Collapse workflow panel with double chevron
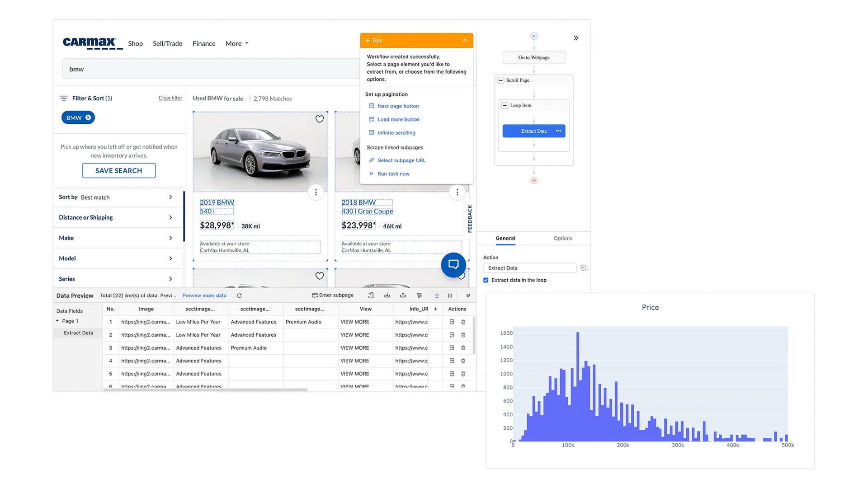The width and height of the screenshot is (868, 488). click(576, 38)
